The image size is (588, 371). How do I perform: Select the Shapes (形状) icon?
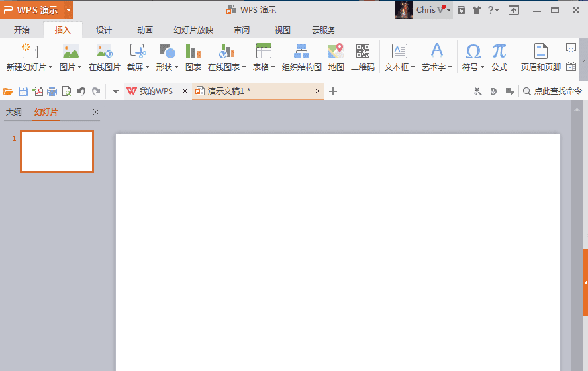point(168,51)
